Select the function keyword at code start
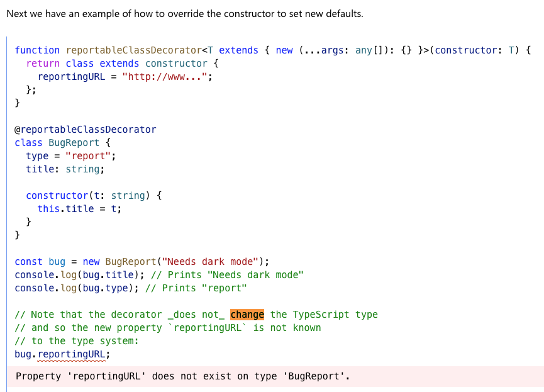544x392 pixels. pyautogui.click(x=37, y=50)
